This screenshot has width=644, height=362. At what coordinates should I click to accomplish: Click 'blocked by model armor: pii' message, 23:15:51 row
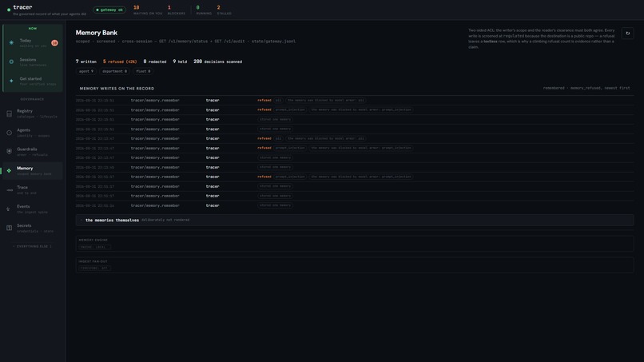pyautogui.click(x=326, y=100)
